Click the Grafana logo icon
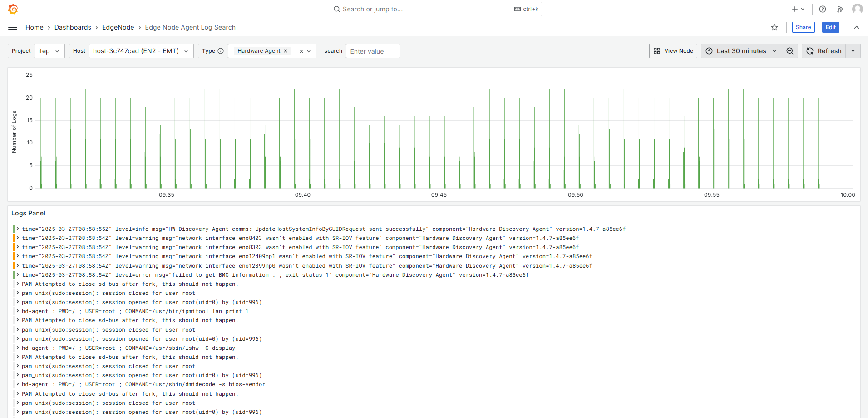868x418 pixels. [13, 9]
